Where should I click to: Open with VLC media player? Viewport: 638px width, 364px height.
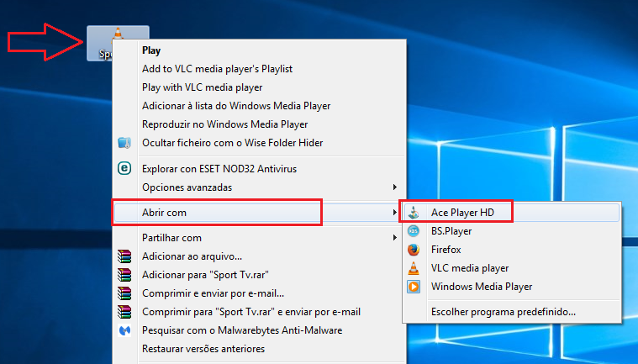(x=512, y=268)
